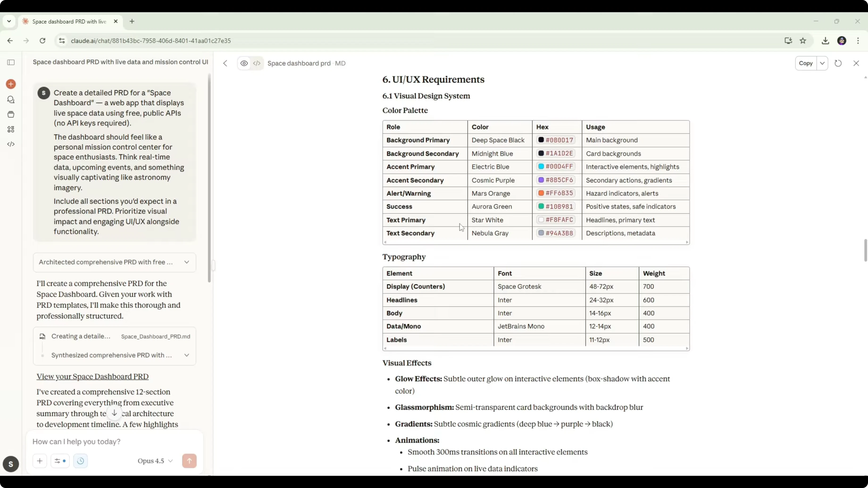The width and height of the screenshot is (868, 488).
Task: Click the Copy button for the artifact
Action: 806,63
